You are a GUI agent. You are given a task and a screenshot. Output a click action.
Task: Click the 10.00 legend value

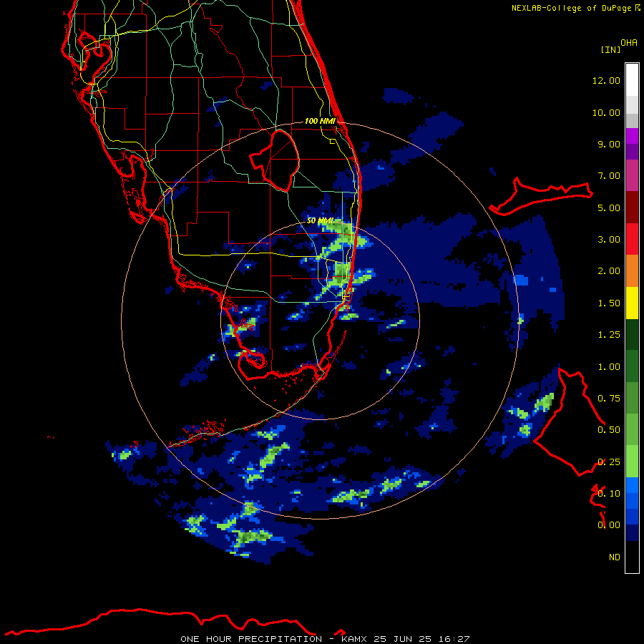[606, 112]
